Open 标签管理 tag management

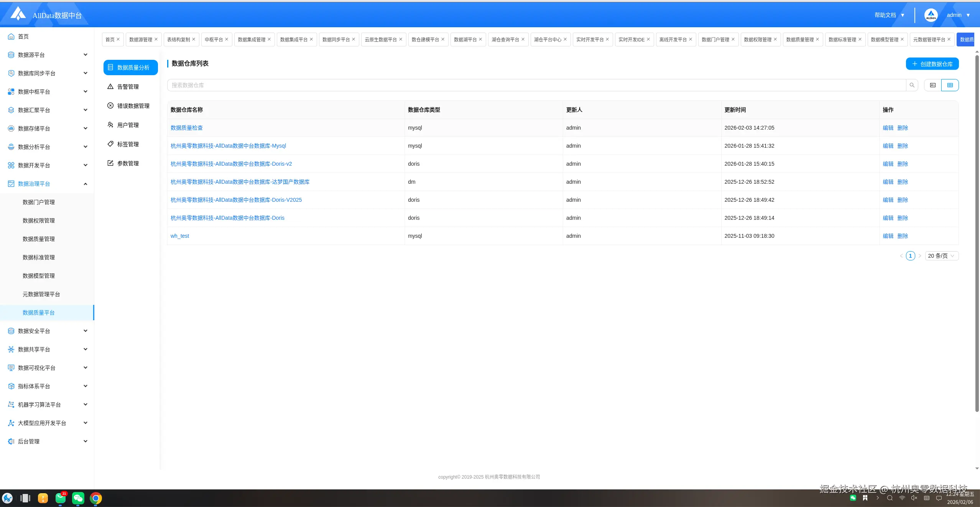pos(128,144)
